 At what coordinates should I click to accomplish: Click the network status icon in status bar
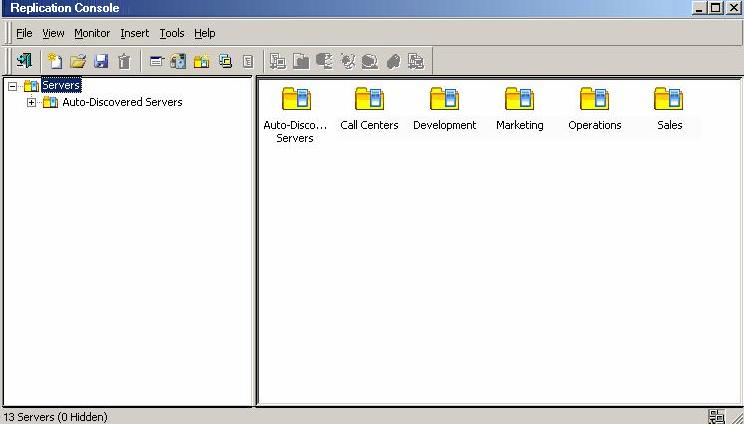[716, 416]
